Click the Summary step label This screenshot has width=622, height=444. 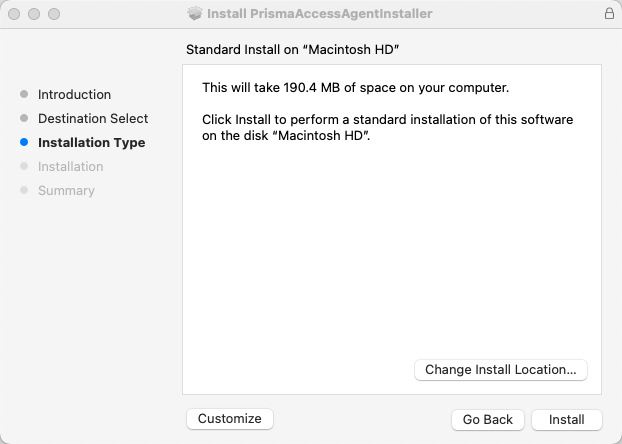(x=66, y=190)
